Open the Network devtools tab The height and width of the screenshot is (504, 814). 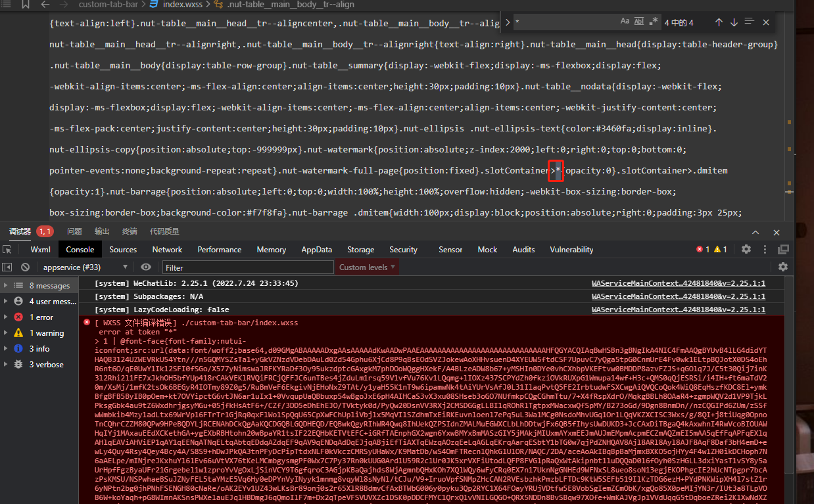point(167,250)
